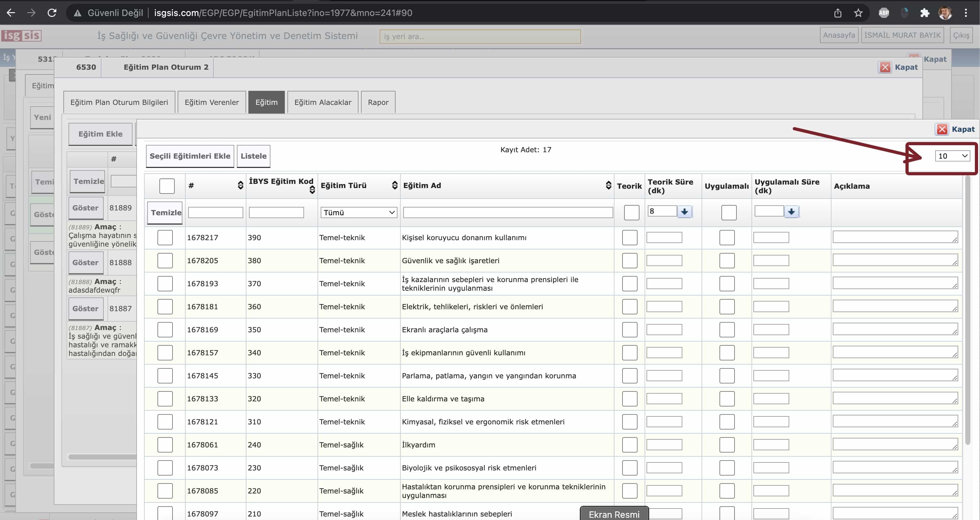Apply Teorik Süre fill-down arrow
980x520 pixels.
coord(684,211)
